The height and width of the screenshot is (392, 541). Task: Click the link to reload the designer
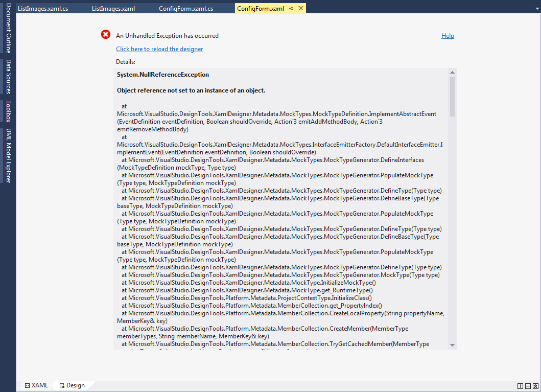pos(159,49)
